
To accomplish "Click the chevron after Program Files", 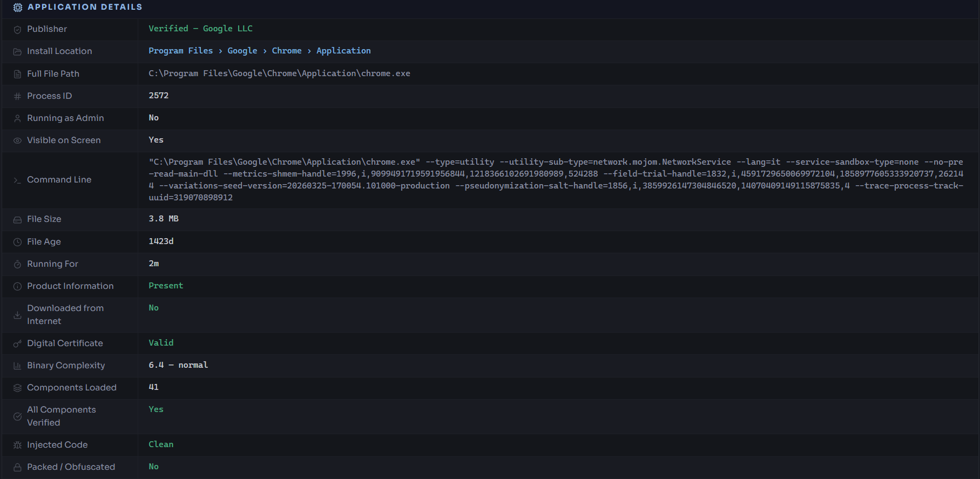I will tap(220, 51).
